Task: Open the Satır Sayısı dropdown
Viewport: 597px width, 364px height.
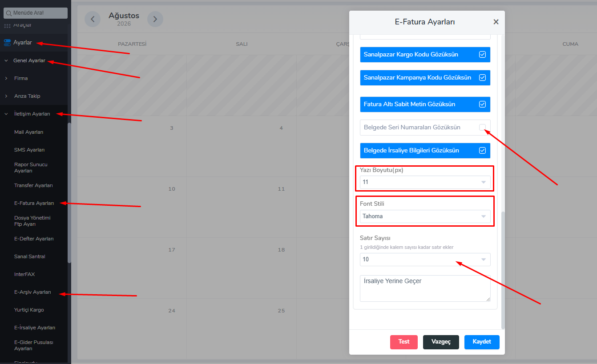Action: click(x=425, y=260)
